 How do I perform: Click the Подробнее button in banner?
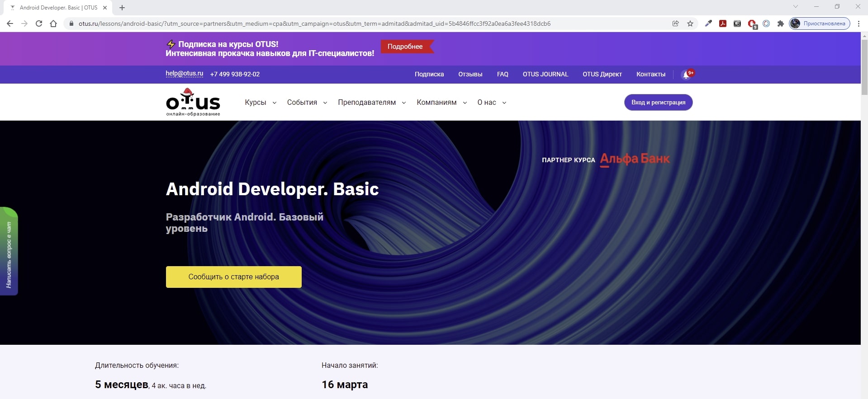click(x=407, y=47)
